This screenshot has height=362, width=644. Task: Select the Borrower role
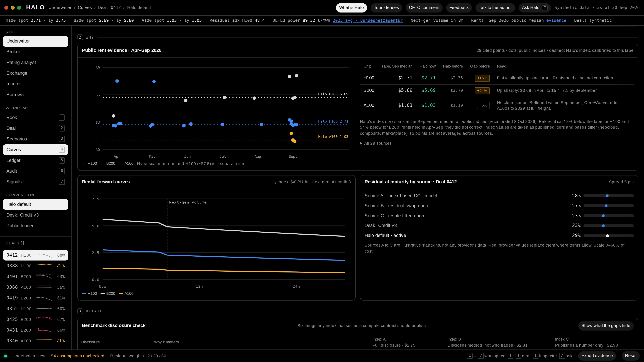35,95
